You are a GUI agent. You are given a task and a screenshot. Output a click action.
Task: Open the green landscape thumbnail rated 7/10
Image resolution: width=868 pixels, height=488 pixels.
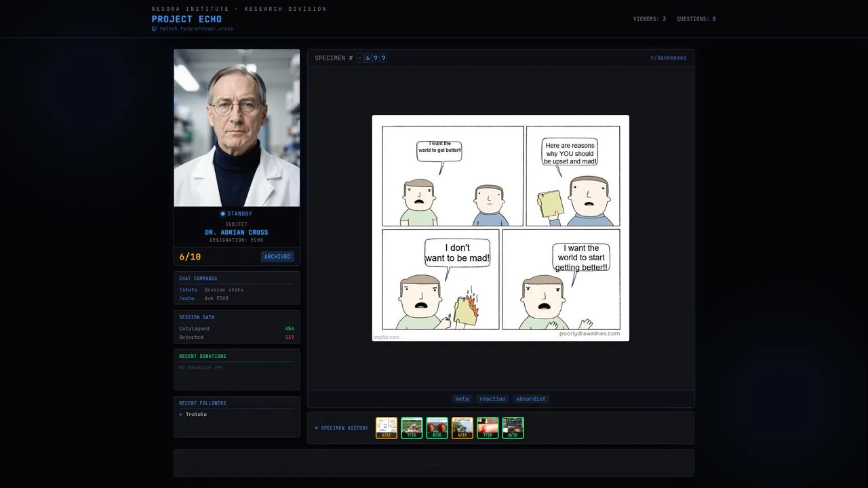[412, 428]
